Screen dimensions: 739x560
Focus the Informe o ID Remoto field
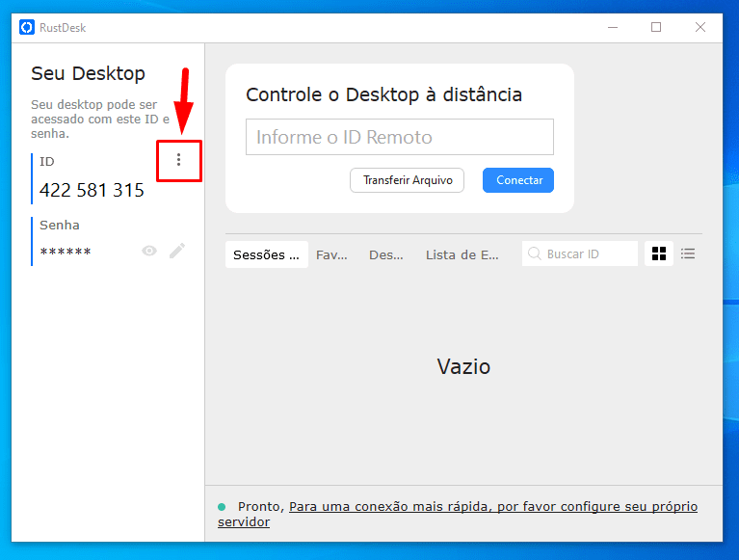[399, 137]
